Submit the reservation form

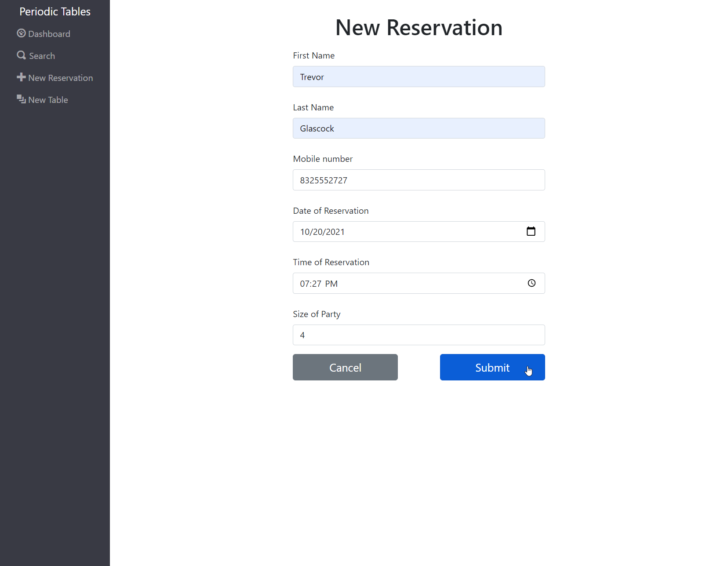point(492,367)
